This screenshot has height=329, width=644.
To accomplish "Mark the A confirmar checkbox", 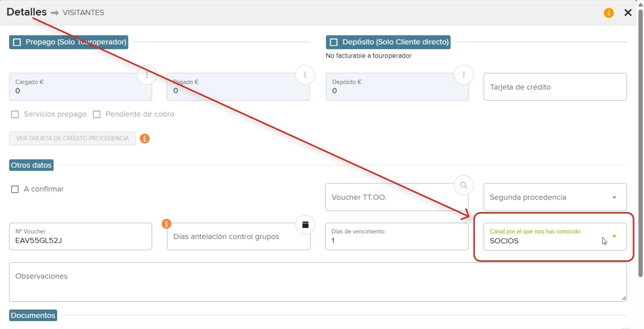I will point(15,189).
